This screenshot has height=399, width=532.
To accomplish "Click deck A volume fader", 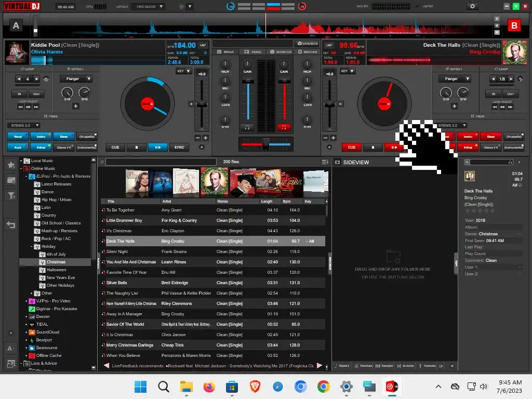I will tap(248, 82).
